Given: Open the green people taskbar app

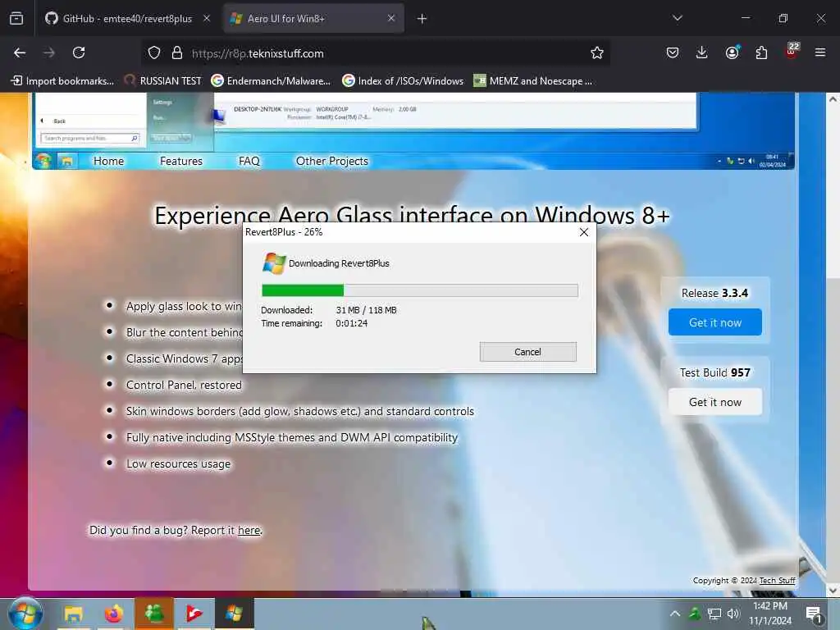Looking at the screenshot, I should click(154, 614).
